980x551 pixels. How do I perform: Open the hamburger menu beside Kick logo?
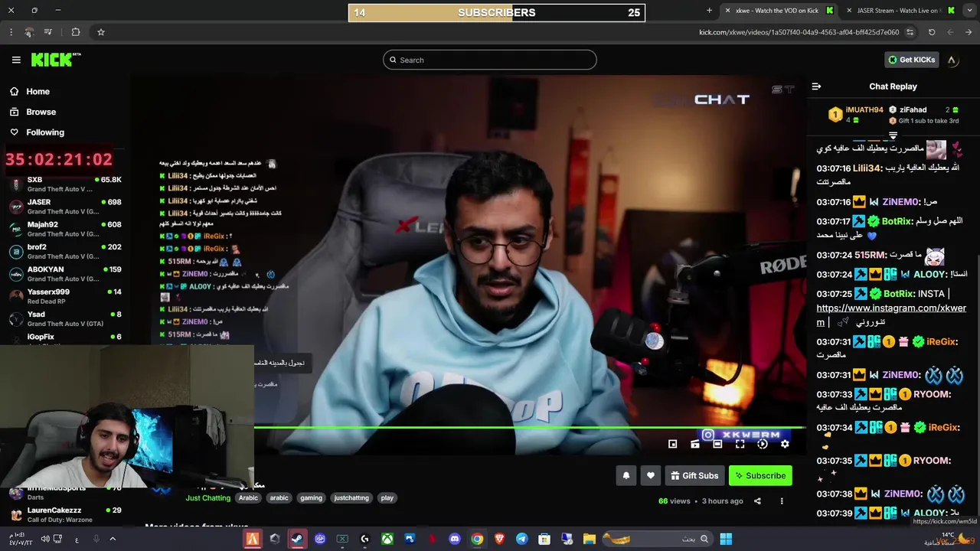(16, 60)
